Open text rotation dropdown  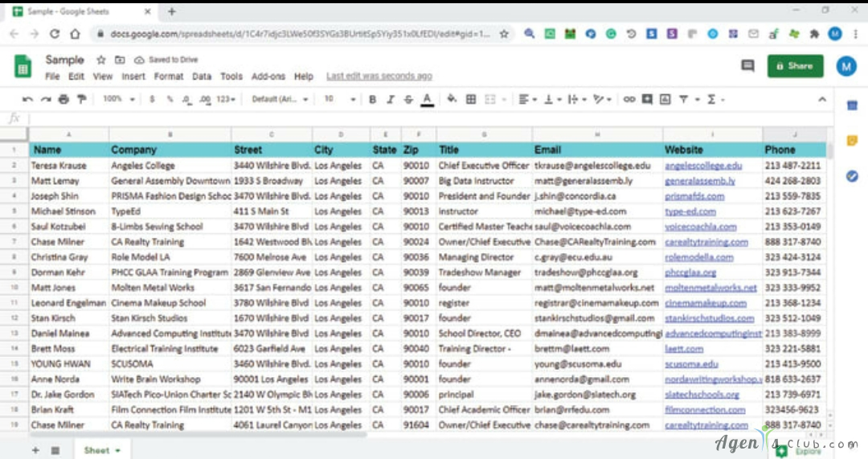pos(602,99)
